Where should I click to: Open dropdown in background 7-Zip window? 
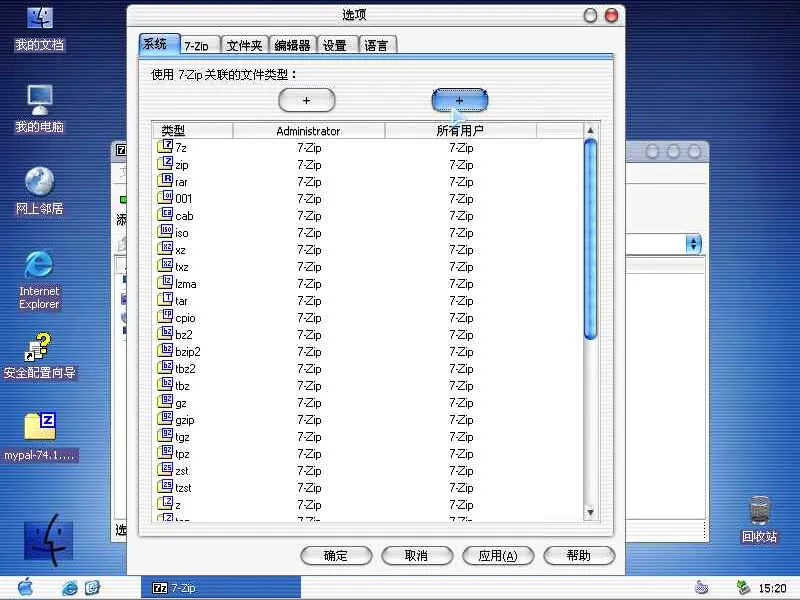pos(693,244)
